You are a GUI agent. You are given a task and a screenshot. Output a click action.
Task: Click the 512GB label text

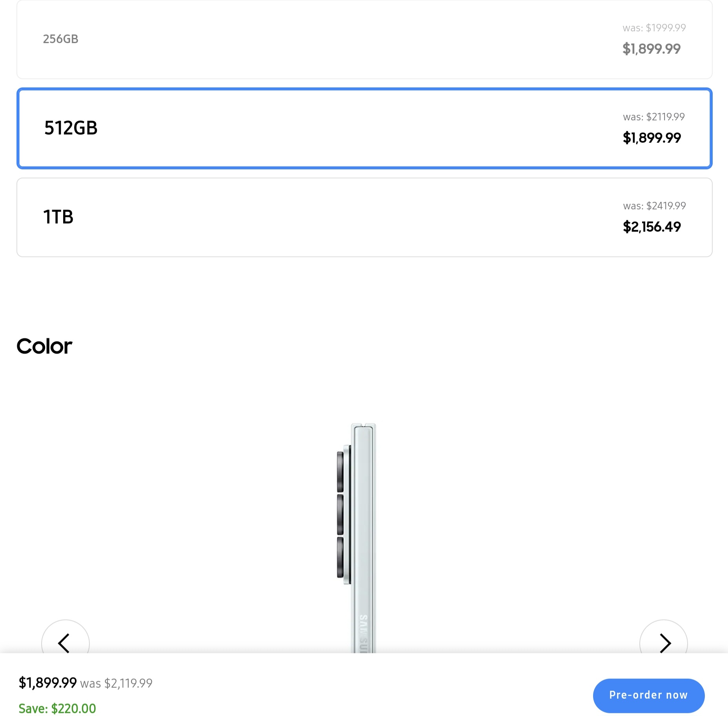click(x=71, y=128)
